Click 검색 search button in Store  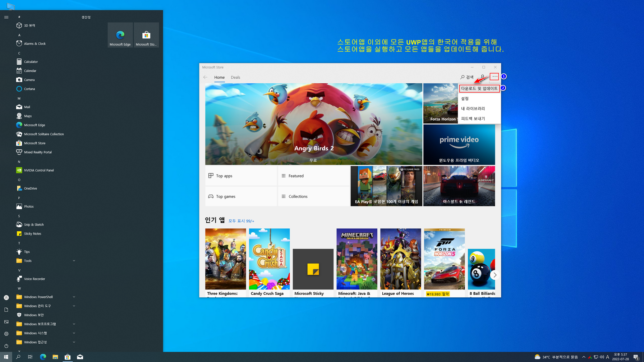pyautogui.click(x=467, y=77)
